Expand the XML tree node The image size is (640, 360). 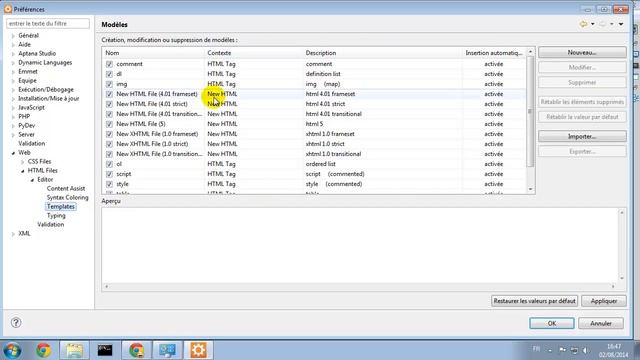13,234
